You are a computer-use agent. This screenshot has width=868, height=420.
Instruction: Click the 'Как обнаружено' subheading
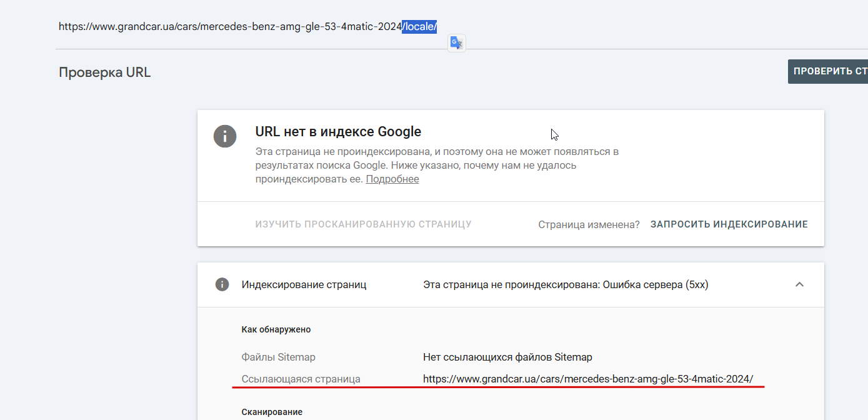pos(276,329)
